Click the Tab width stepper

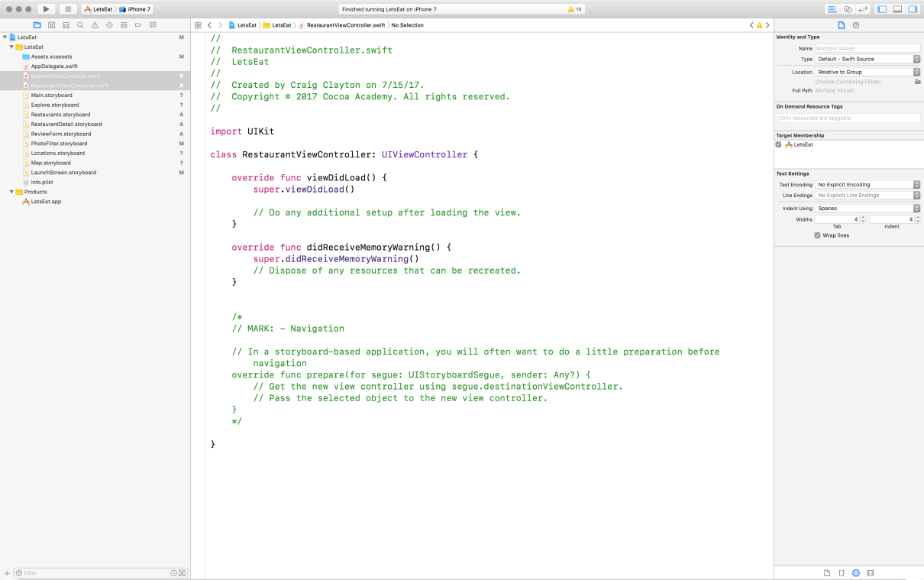(x=864, y=219)
